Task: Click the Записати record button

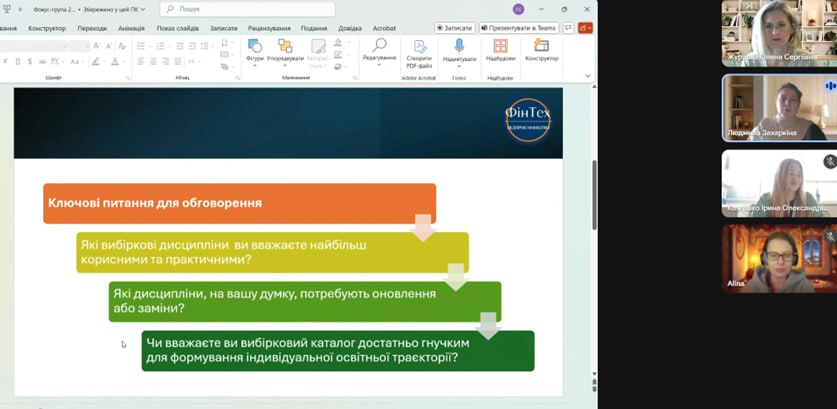Action: (455, 28)
